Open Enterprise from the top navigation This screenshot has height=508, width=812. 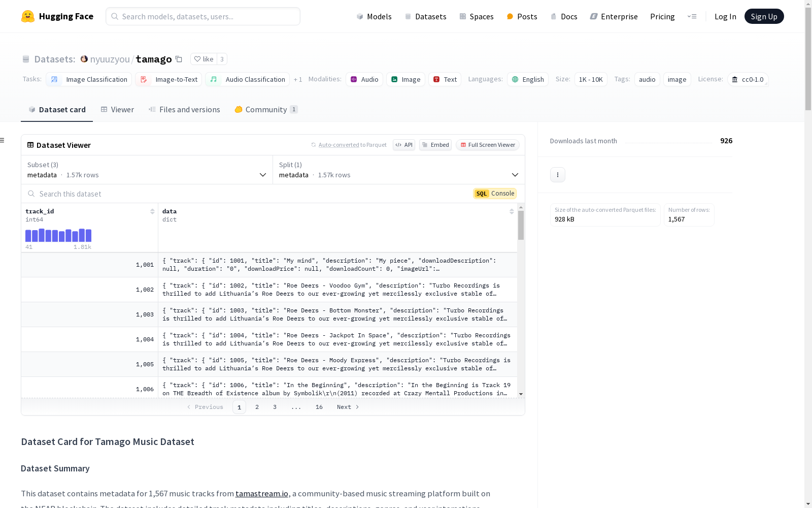click(x=614, y=16)
